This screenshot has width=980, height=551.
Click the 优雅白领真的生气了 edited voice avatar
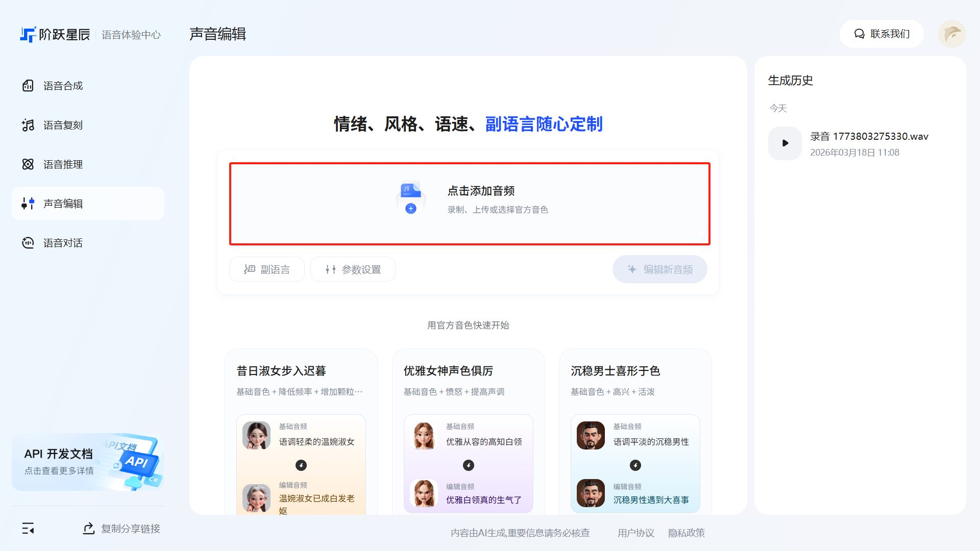[x=424, y=493]
